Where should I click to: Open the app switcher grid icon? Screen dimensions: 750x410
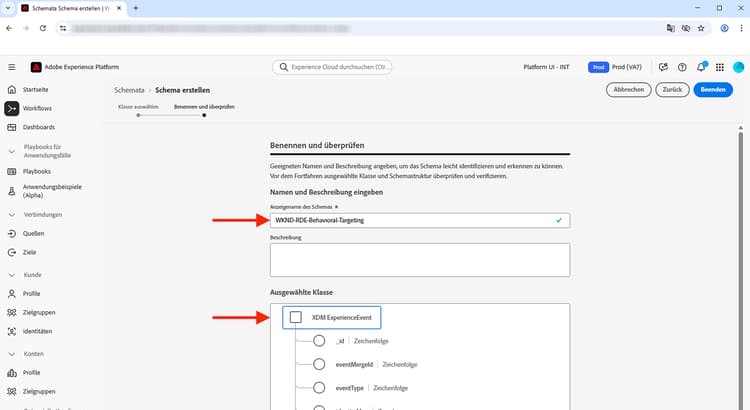pos(720,67)
